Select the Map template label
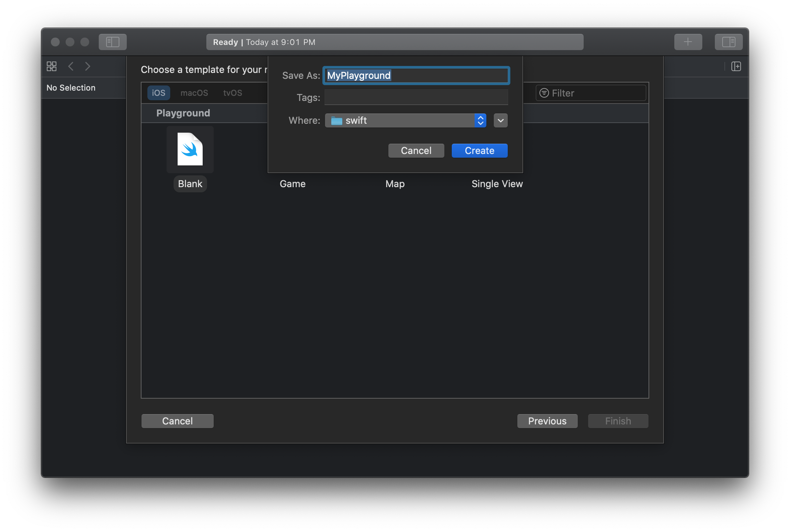Viewport: 790px width, 532px height. coord(395,184)
